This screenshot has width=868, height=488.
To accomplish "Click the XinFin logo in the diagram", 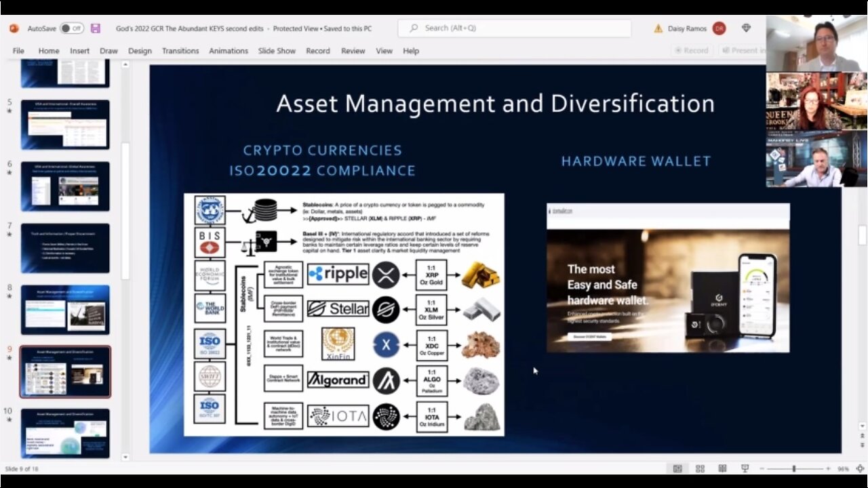I will [338, 344].
